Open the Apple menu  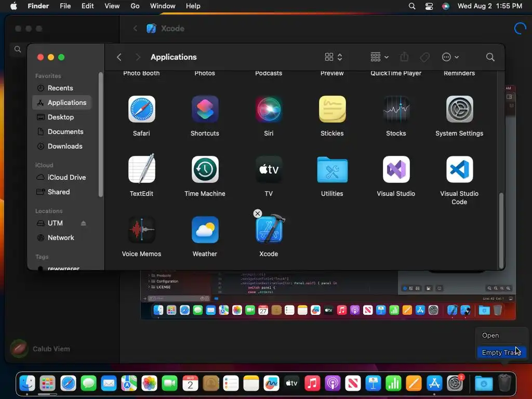click(x=14, y=6)
